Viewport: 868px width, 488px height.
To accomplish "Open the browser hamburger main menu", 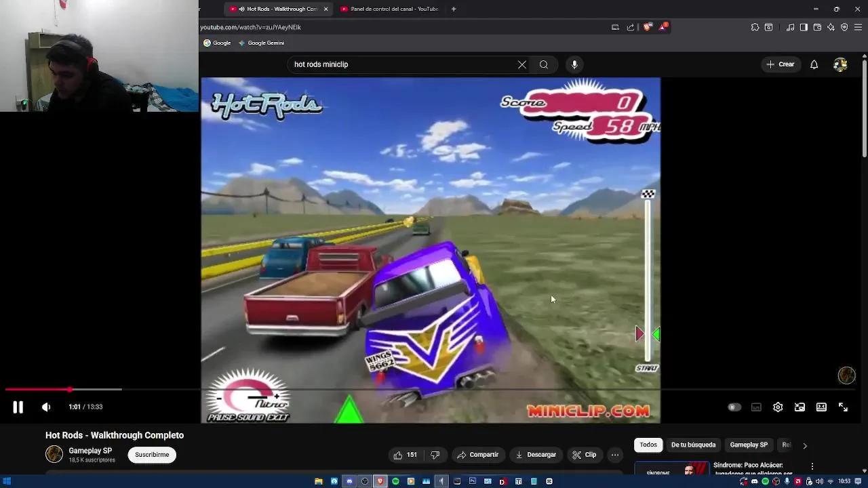I will tap(858, 27).
